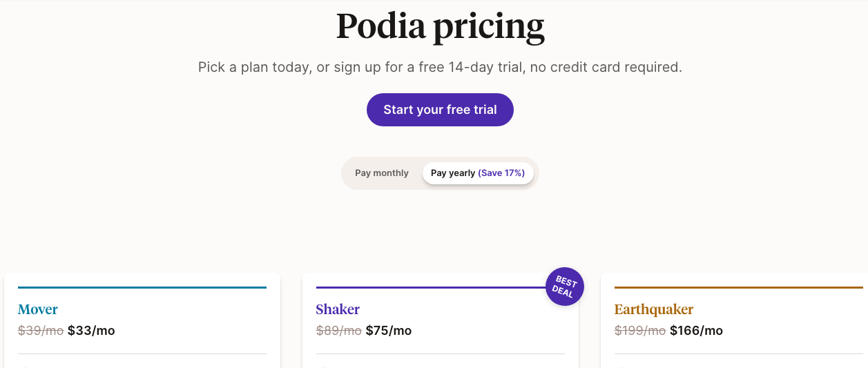Click the crossed-out $199/mo price
This screenshot has height=368, width=868.
[639, 331]
